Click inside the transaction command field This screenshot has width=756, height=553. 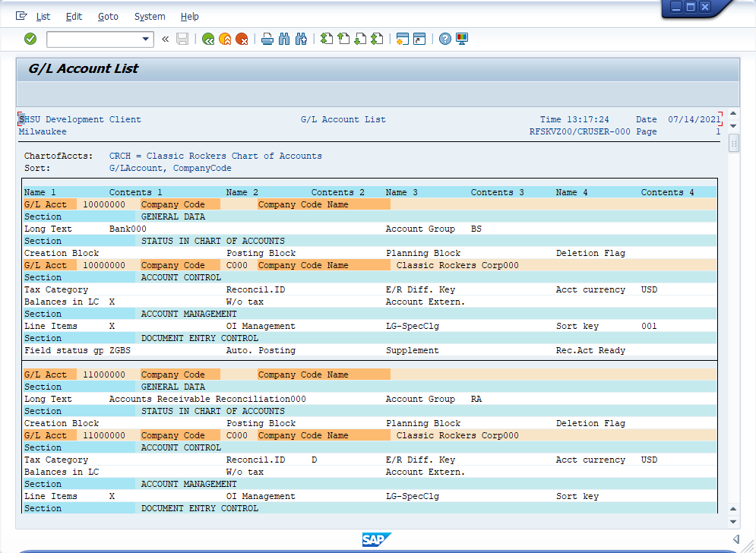94,39
